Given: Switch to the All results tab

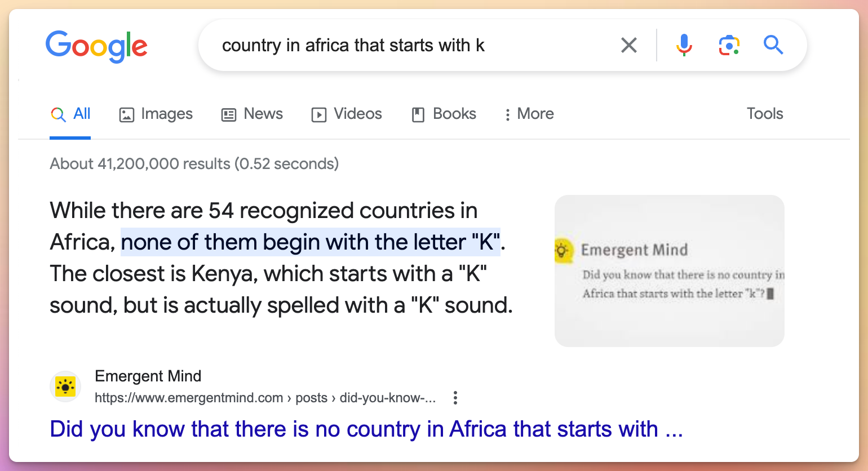Looking at the screenshot, I should click(70, 114).
